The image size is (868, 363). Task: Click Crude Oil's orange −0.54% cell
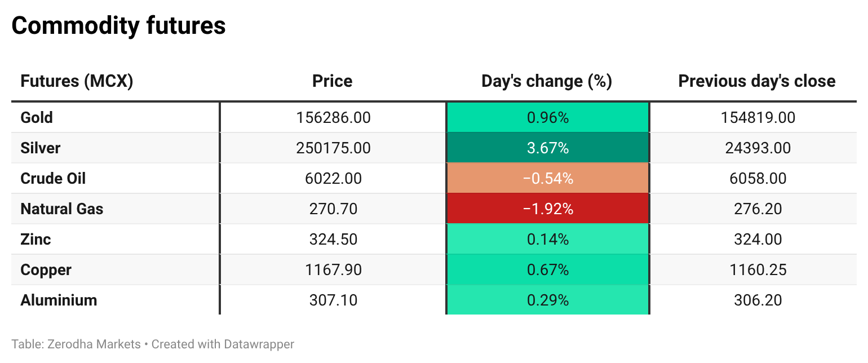click(548, 179)
